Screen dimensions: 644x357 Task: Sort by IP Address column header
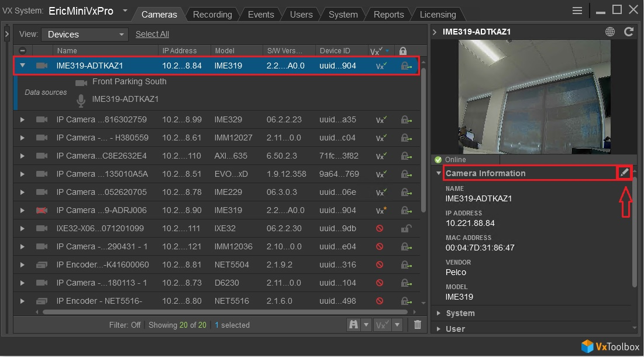point(184,50)
